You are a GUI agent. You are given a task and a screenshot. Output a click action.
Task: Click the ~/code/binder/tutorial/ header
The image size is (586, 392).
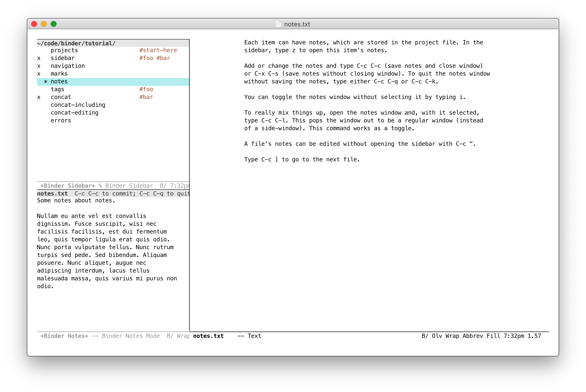76,43
